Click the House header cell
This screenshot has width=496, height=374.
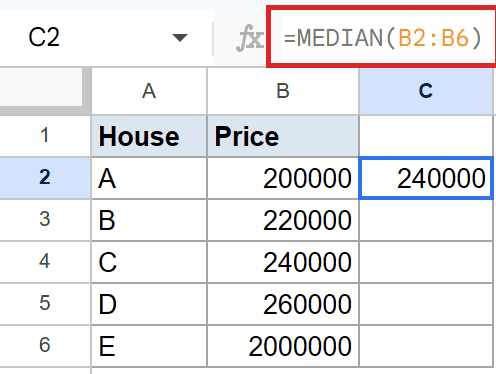(x=149, y=136)
